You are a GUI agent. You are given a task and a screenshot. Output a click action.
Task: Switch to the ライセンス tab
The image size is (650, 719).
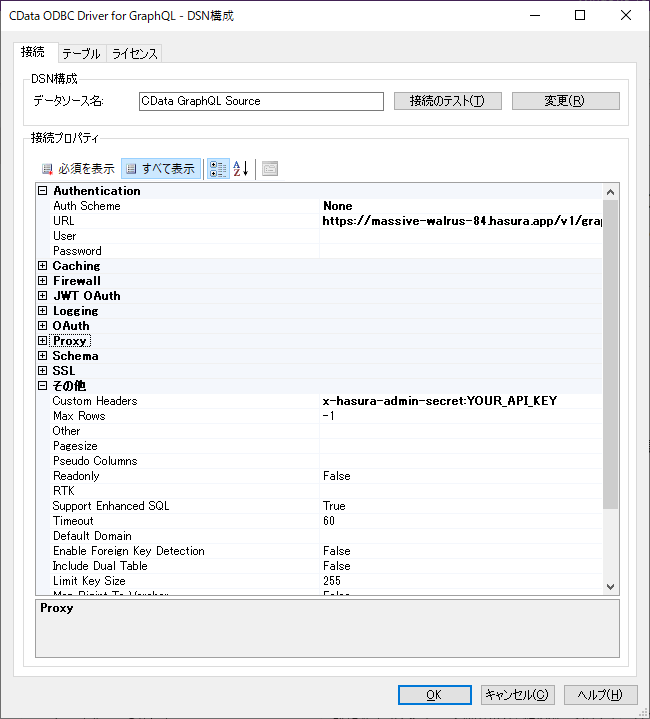coord(134,54)
